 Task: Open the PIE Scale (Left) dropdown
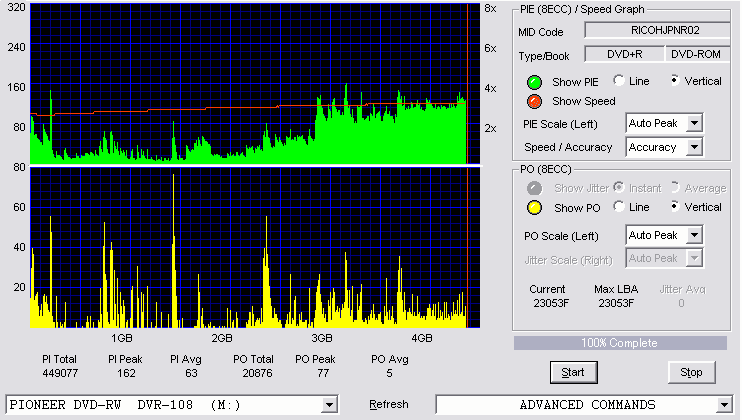(694, 123)
